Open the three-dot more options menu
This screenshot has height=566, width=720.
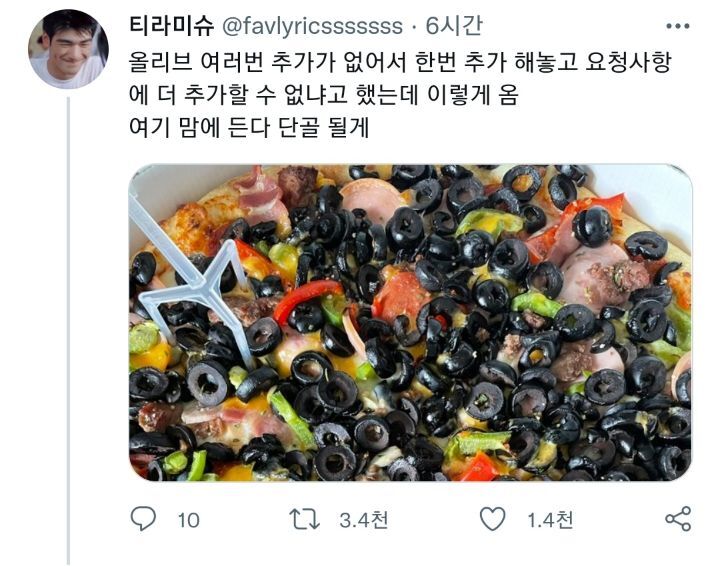(x=677, y=27)
